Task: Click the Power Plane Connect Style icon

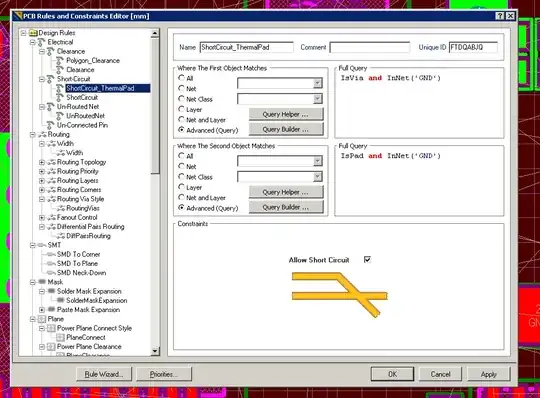Action: pyautogui.click(x=51, y=328)
